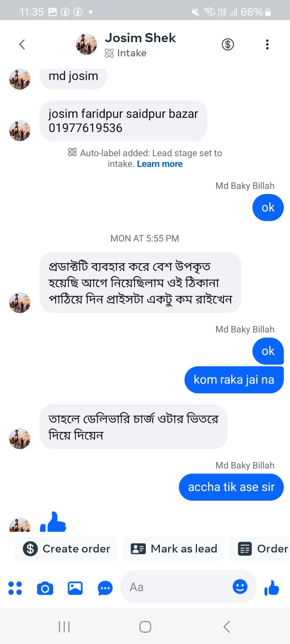Open the camera icon
290x644 pixels.
tap(45, 588)
